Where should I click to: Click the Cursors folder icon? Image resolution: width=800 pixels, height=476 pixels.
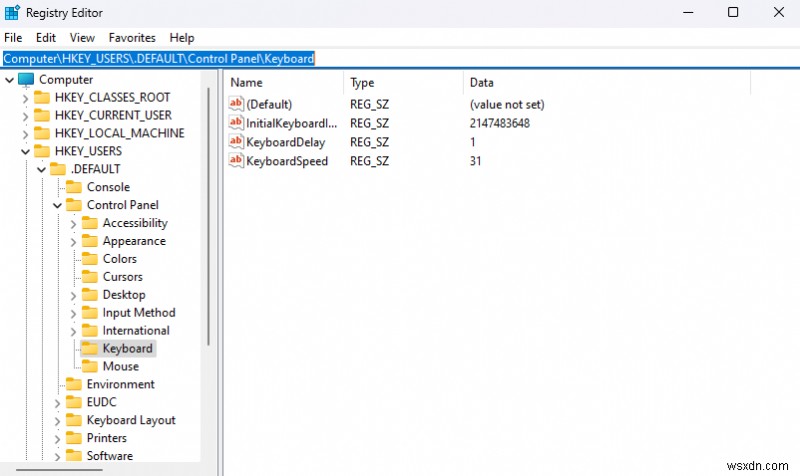90,277
